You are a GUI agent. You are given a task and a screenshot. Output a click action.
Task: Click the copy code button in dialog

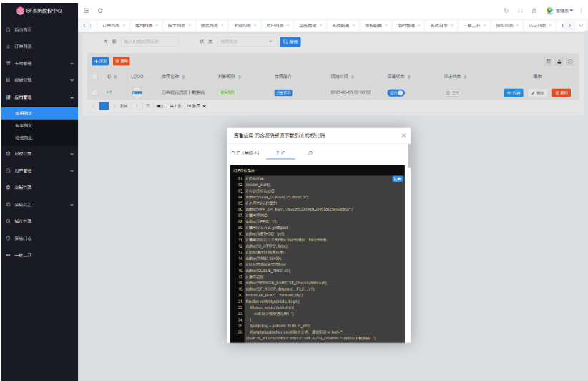[x=398, y=178]
